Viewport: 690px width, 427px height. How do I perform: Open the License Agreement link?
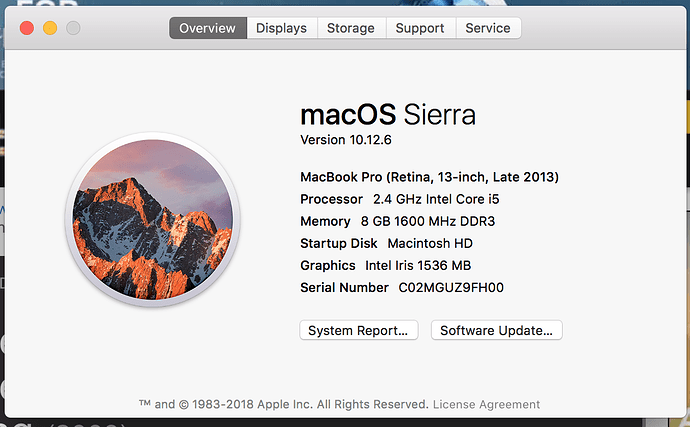click(x=486, y=404)
